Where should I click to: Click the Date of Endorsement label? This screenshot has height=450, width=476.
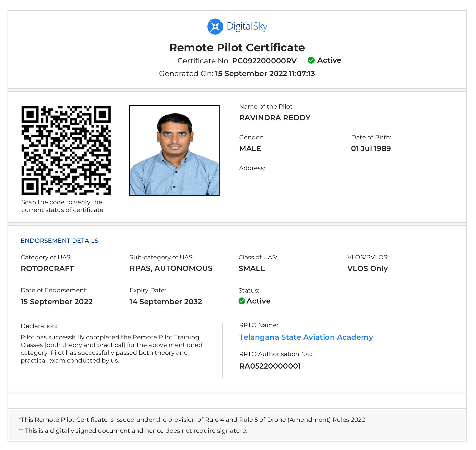54,290
